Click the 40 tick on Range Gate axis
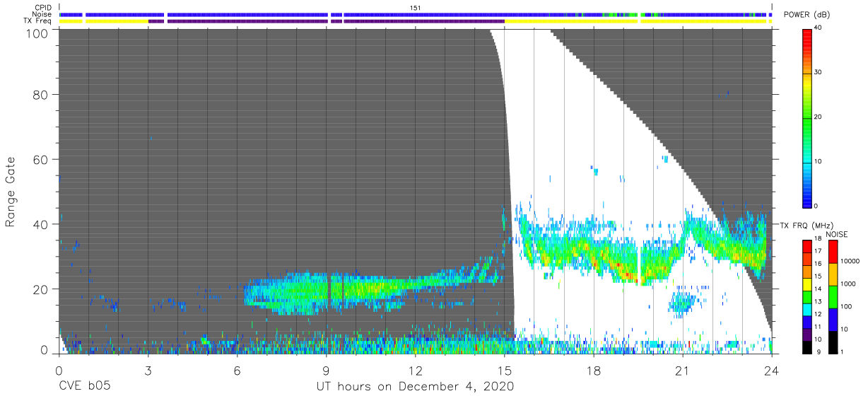Screen dimensions: 868x401 (x=41, y=224)
